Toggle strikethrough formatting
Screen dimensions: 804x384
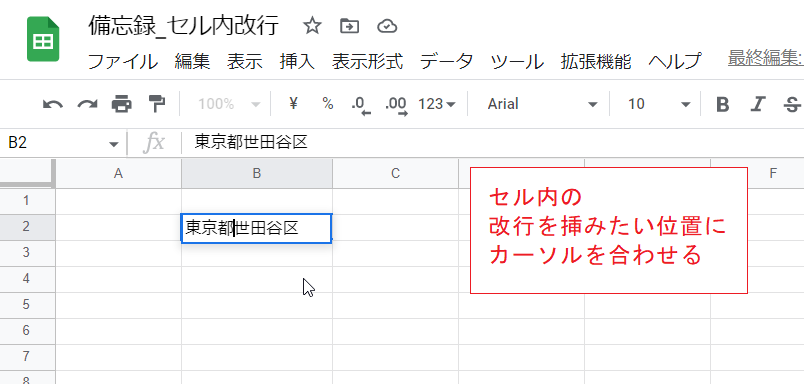tap(792, 105)
